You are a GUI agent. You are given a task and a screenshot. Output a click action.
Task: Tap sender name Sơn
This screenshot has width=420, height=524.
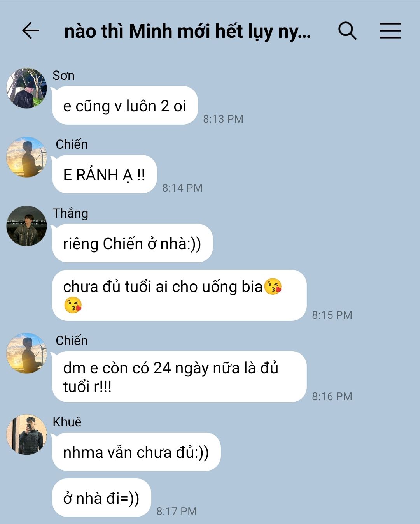[x=63, y=75]
